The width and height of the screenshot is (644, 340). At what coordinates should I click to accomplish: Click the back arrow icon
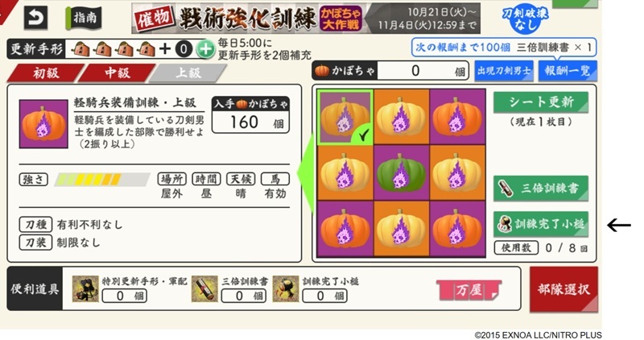35,18
